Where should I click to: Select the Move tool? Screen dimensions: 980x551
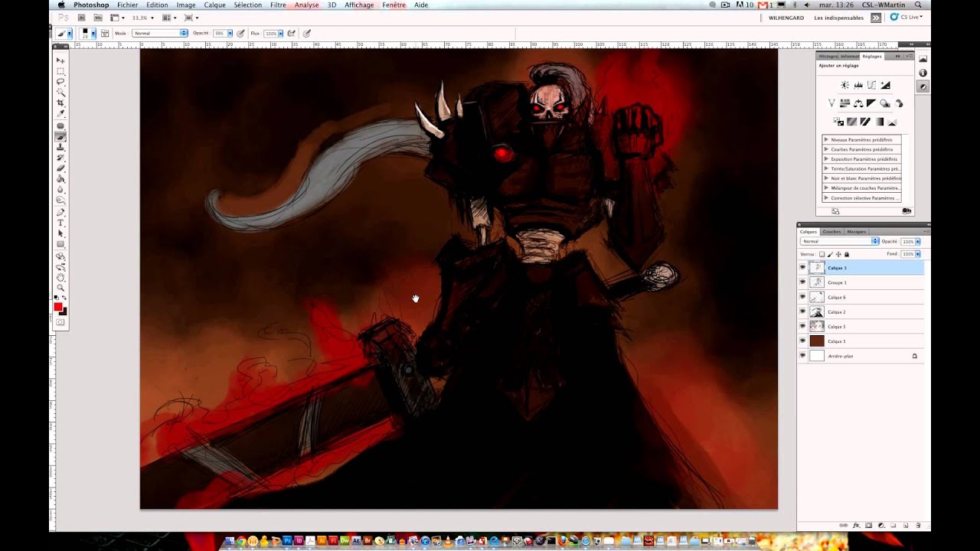(60, 60)
